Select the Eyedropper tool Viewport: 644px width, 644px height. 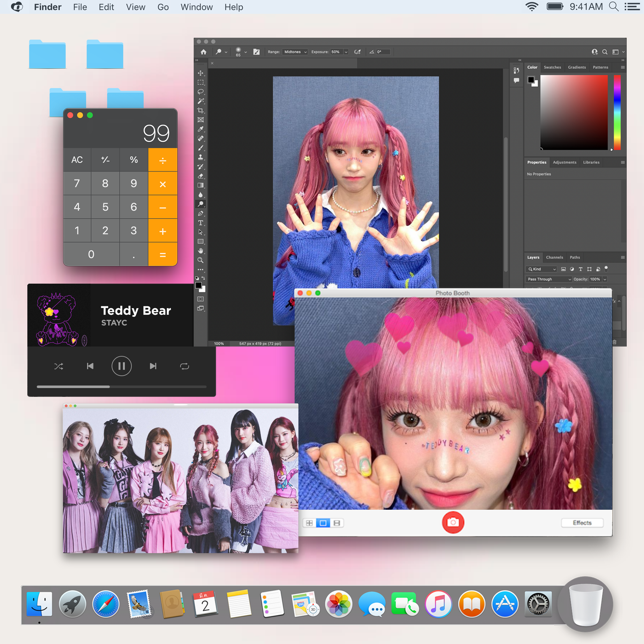pos(200,129)
